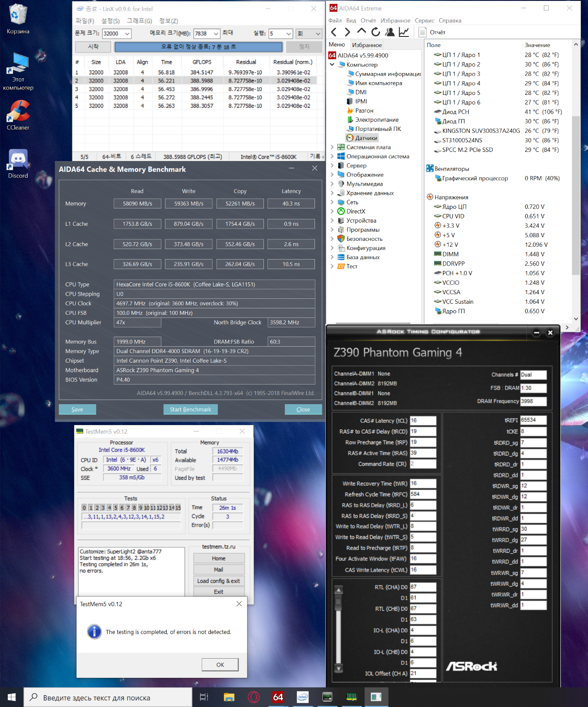This screenshot has width=588, height=707.
Task: Click the LinX completion progress bar
Action: point(199,47)
